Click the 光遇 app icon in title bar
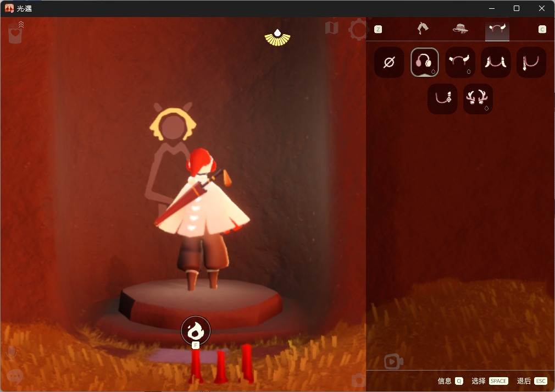The width and height of the screenshot is (555, 392). [9, 8]
